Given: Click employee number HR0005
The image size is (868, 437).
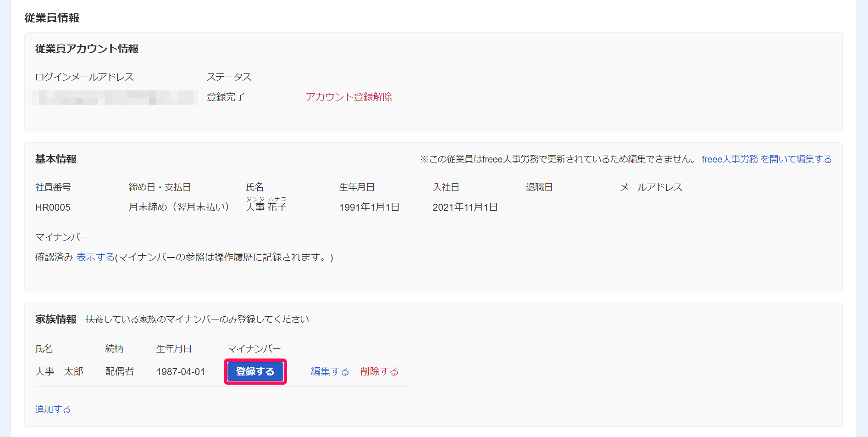Looking at the screenshot, I should pyautogui.click(x=53, y=207).
